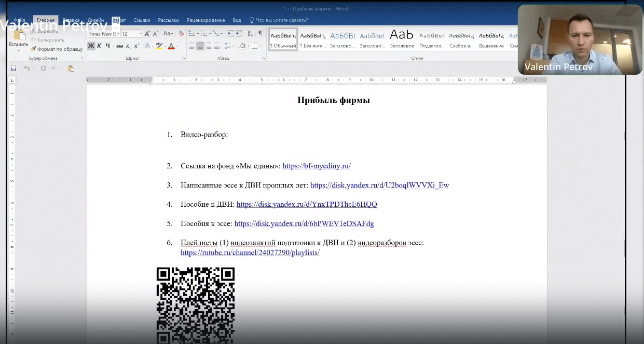The width and height of the screenshot is (644, 344).
Task: Show or hide paragraph marks (¶)
Action: click(261, 34)
